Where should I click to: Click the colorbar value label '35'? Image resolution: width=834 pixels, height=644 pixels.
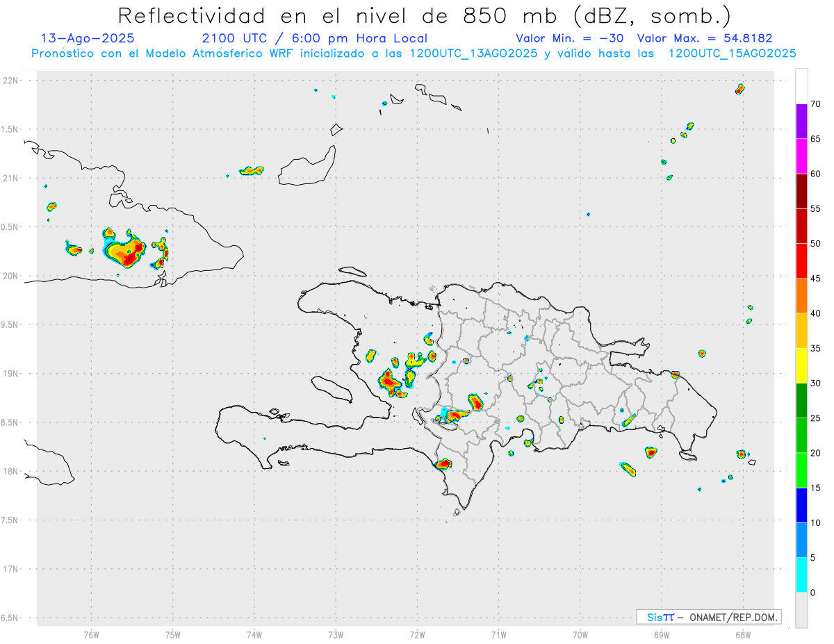(816, 349)
